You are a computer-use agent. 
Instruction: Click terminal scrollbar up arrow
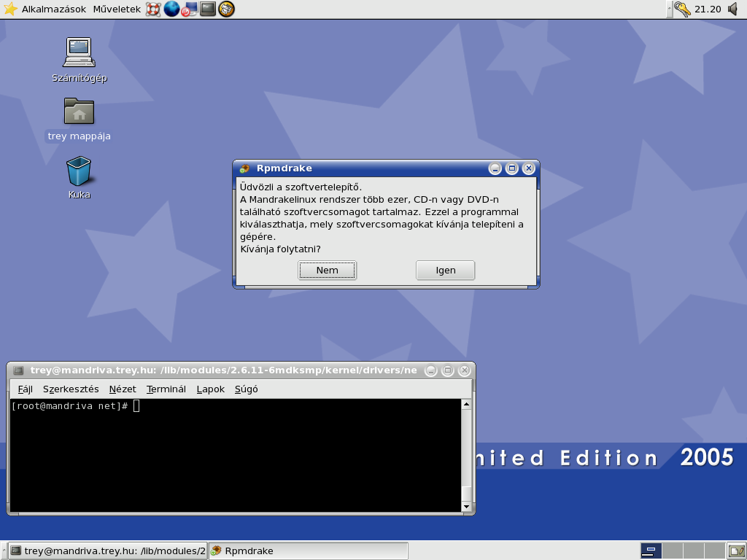[x=466, y=404]
